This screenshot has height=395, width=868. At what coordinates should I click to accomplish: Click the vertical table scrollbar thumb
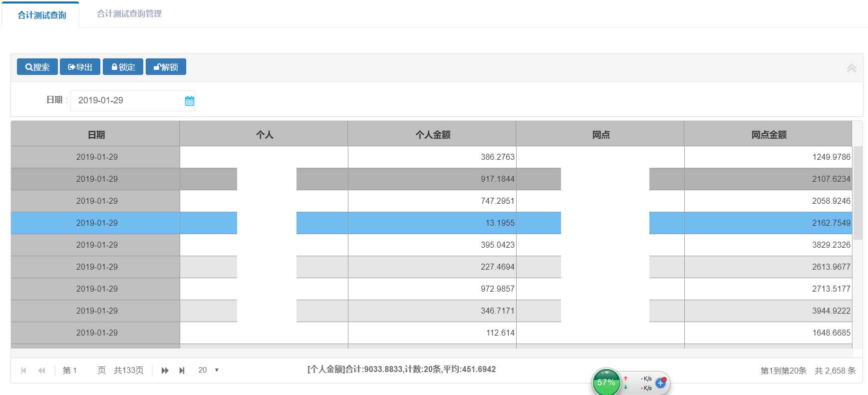(858, 193)
